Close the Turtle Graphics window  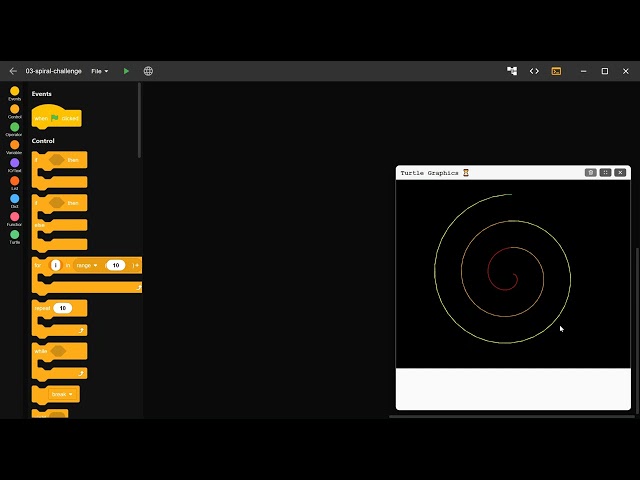620,173
